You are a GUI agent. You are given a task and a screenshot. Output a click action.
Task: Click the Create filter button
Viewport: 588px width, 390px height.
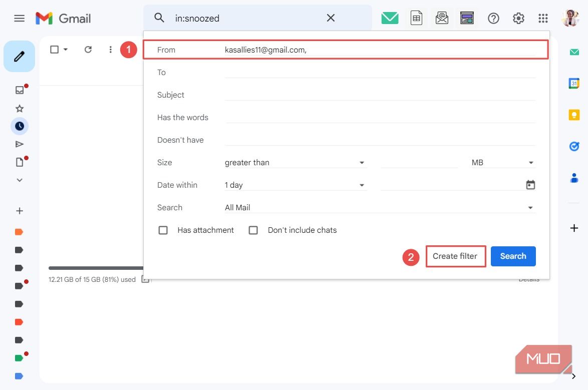tap(456, 256)
